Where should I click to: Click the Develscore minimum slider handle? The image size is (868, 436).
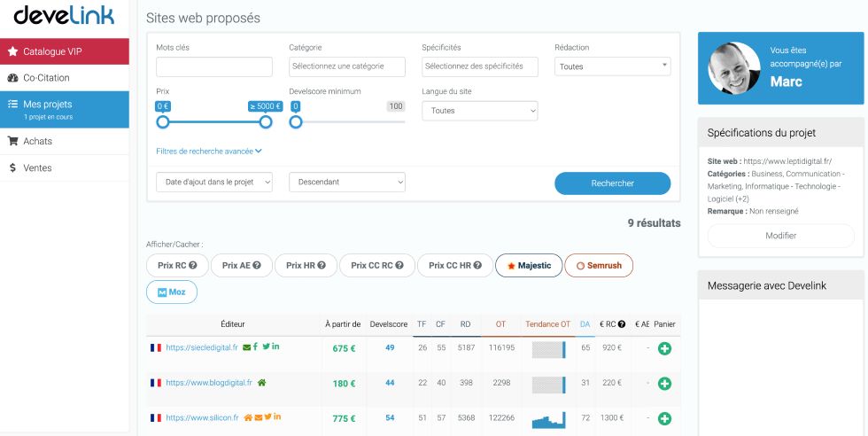pyautogui.click(x=296, y=122)
